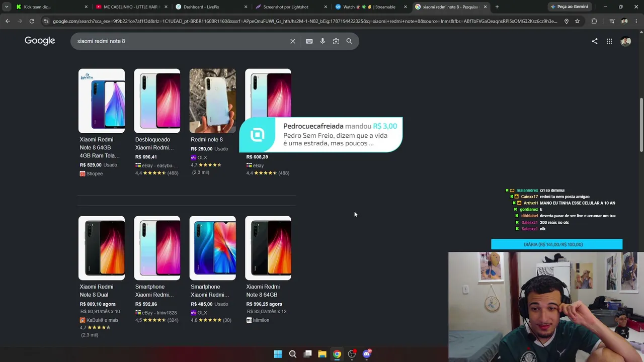Open Xiaomi Redmi Note 8 64GB 4GB Ram listing
Viewport: 644px width, 362px height.
[99, 147]
